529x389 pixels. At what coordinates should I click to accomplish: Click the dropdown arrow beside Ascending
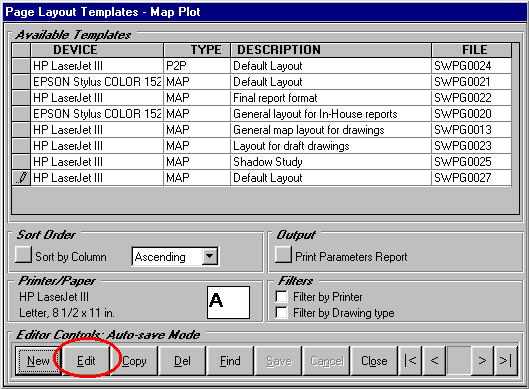(210, 256)
